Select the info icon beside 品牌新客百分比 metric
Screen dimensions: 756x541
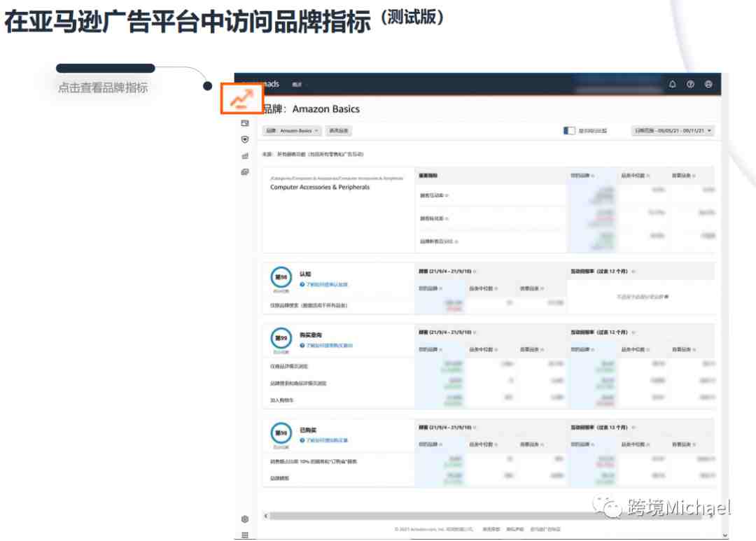click(456, 241)
